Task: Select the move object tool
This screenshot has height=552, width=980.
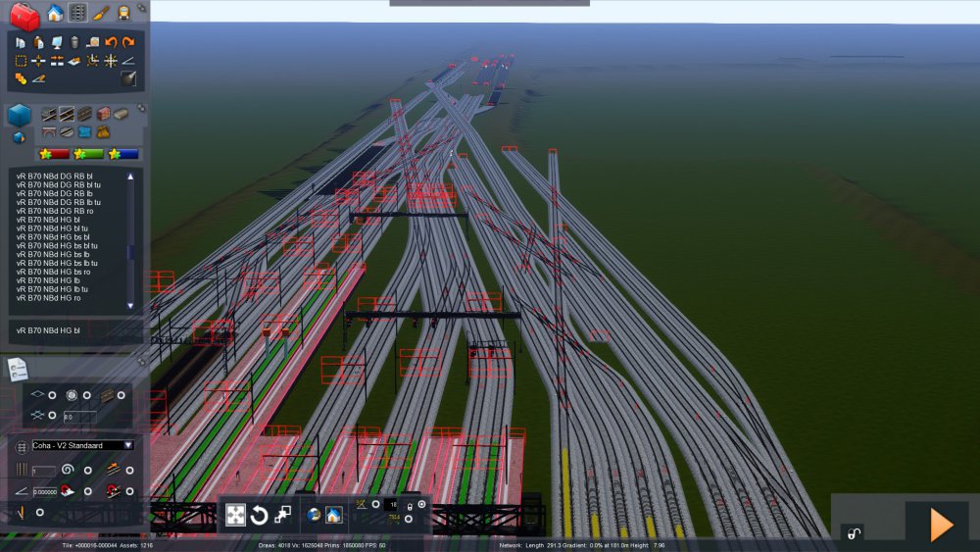Action: coord(235,515)
